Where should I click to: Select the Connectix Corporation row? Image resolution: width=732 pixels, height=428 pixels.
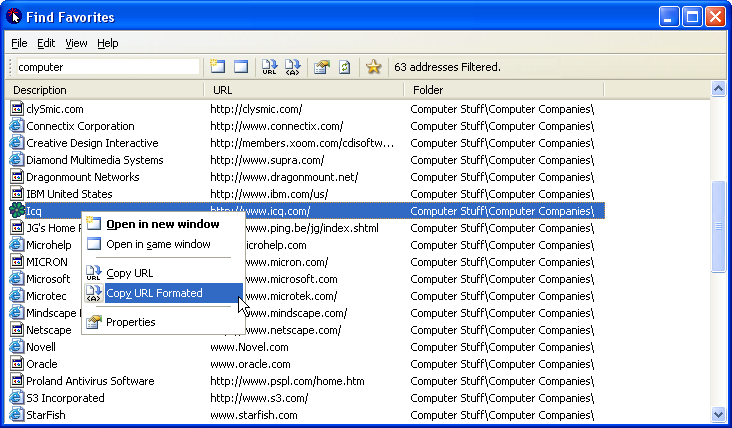coord(306,126)
